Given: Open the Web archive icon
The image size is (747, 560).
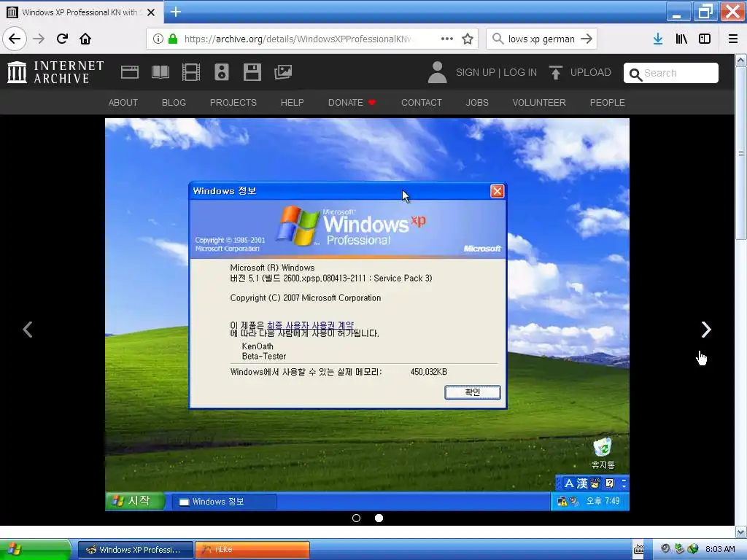Looking at the screenshot, I should pos(130,72).
